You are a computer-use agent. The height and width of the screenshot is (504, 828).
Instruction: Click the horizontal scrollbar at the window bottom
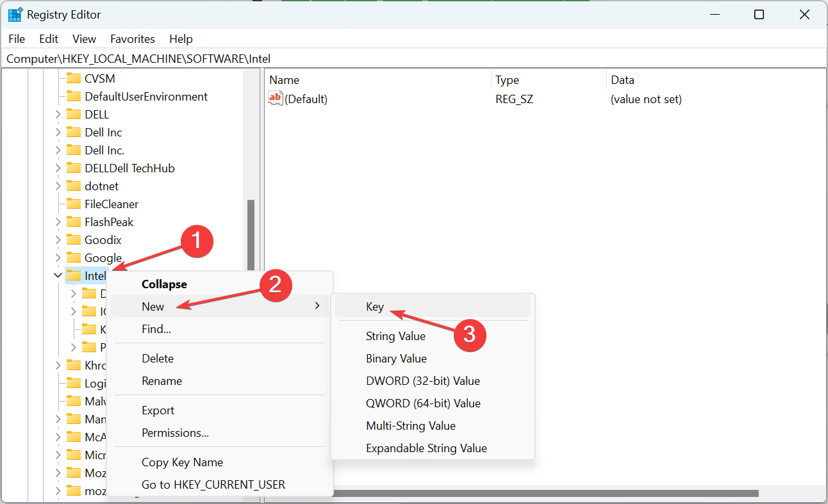(545, 493)
